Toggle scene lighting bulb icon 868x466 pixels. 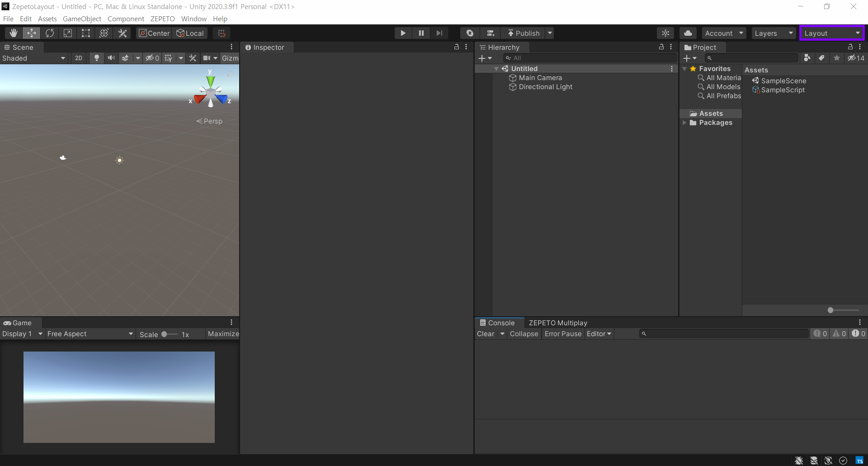96,58
